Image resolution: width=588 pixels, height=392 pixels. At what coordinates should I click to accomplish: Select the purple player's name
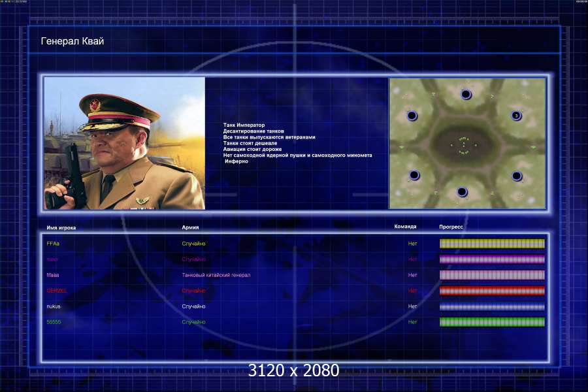click(x=52, y=259)
